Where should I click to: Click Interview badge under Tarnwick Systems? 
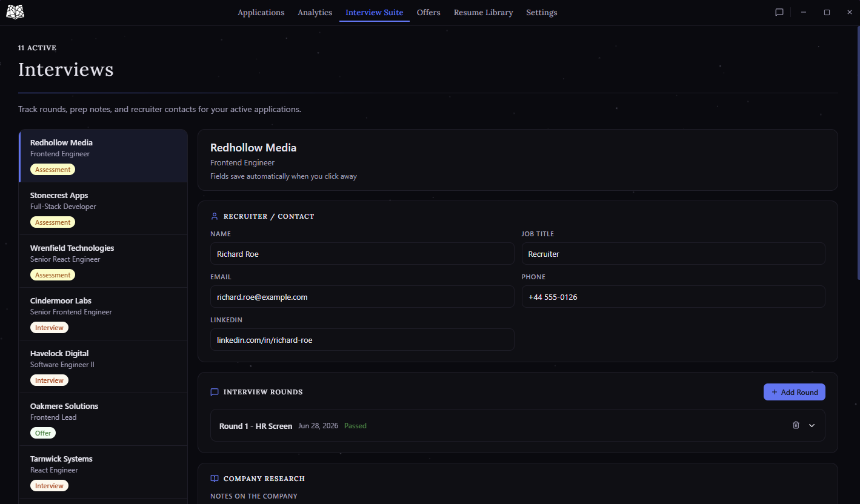pyautogui.click(x=49, y=486)
